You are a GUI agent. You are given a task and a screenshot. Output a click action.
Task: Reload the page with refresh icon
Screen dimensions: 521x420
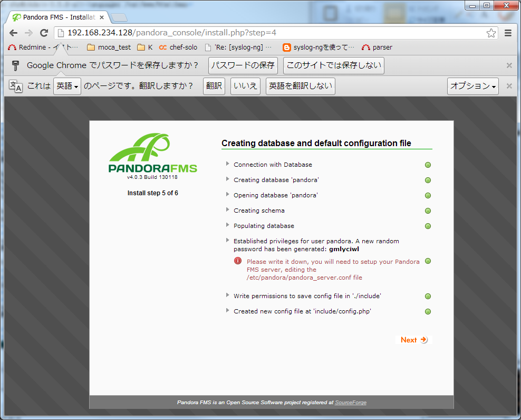click(x=44, y=33)
